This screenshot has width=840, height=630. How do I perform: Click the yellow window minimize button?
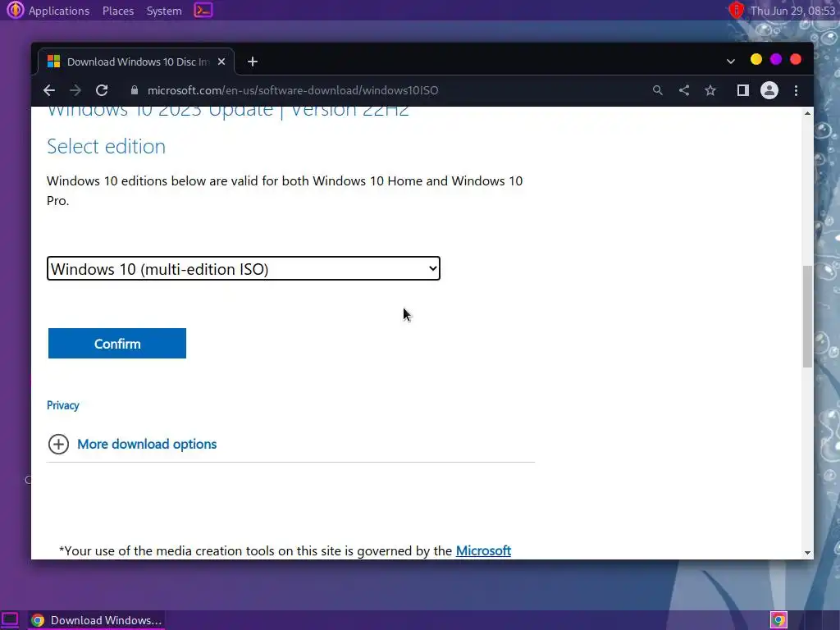point(756,59)
